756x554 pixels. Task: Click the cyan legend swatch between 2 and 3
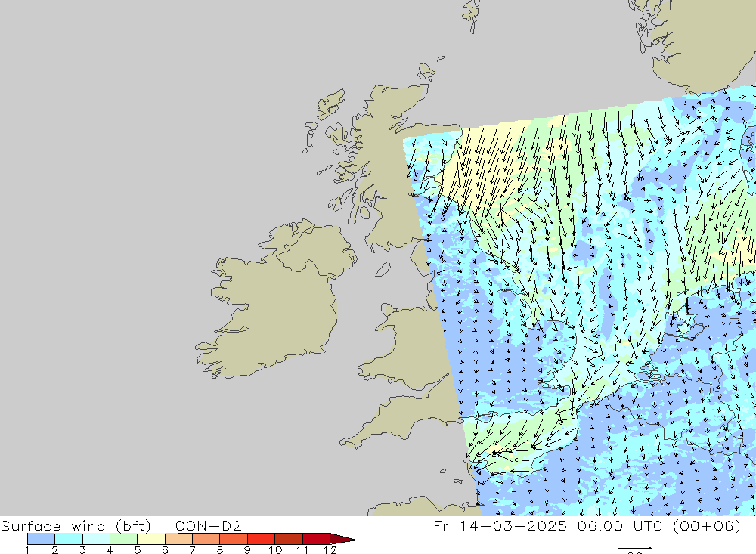tap(69, 539)
